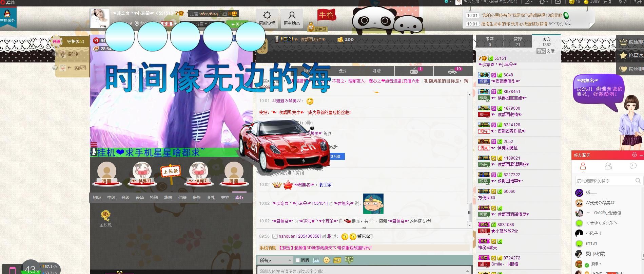Click the video menu lines icon
Image resolution: width=644 pixels, height=274 pixels.
coord(94,145)
